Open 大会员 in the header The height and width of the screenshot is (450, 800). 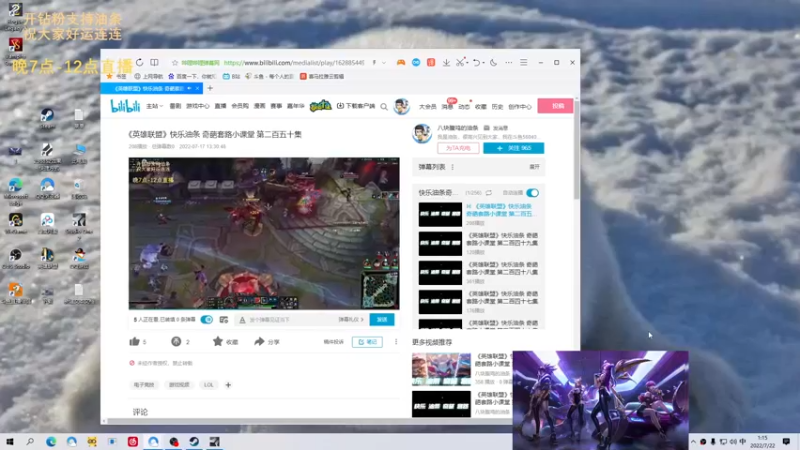(x=428, y=107)
